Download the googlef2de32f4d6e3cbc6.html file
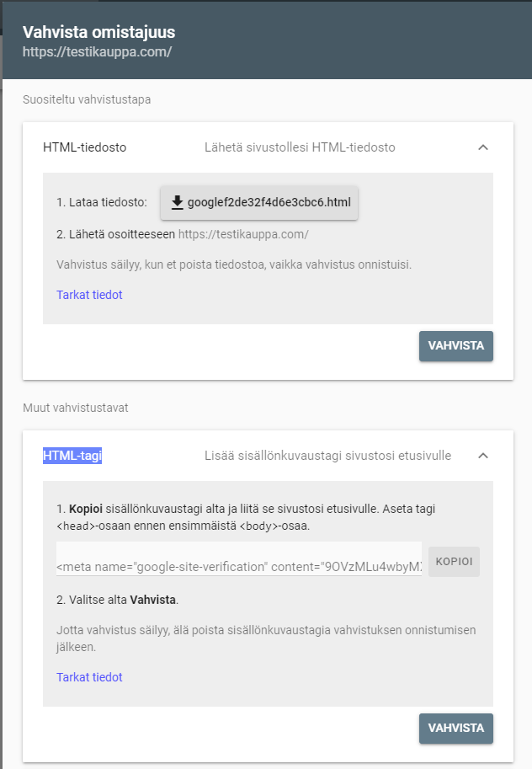Viewport: 532px width, 769px height. (259, 202)
